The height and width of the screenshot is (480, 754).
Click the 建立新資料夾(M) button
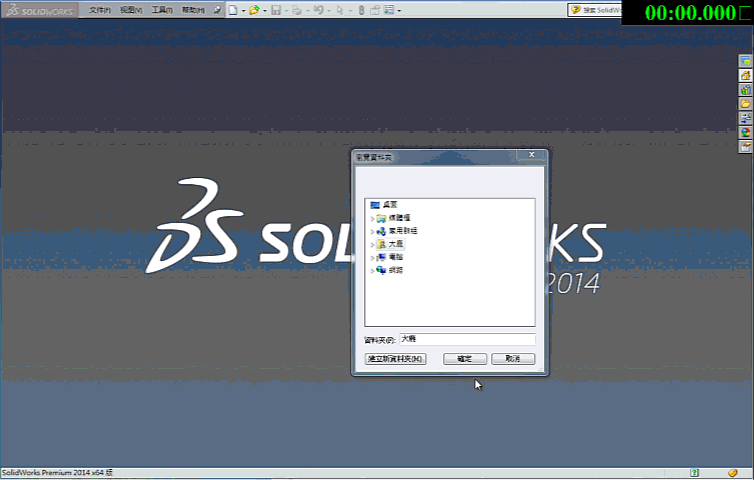pyautogui.click(x=395, y=359)
